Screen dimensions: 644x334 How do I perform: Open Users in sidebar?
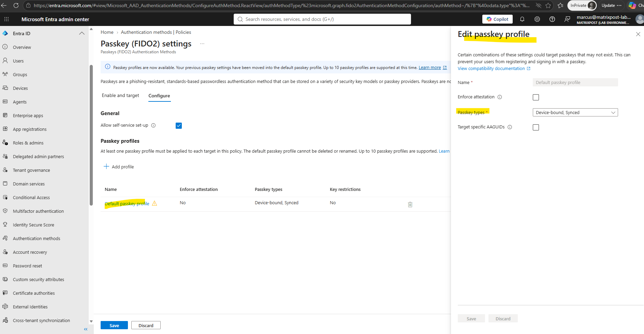tap(18, 61)
